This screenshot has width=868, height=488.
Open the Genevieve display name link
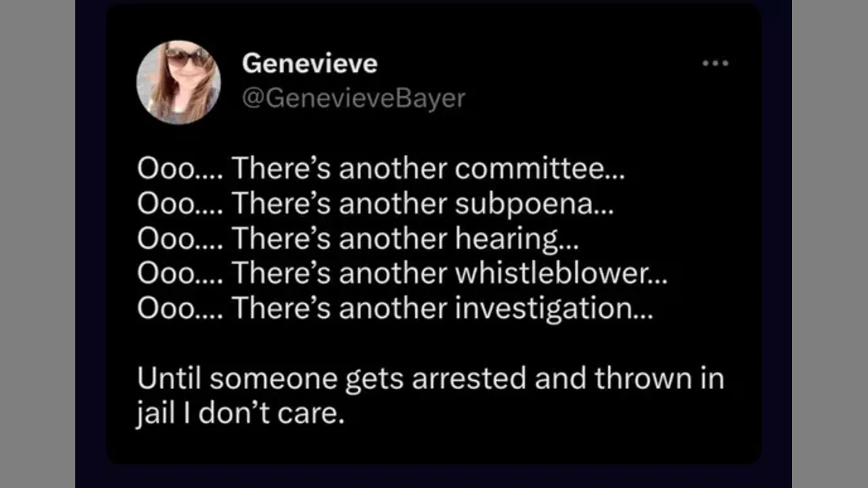[x=309, y=64]
